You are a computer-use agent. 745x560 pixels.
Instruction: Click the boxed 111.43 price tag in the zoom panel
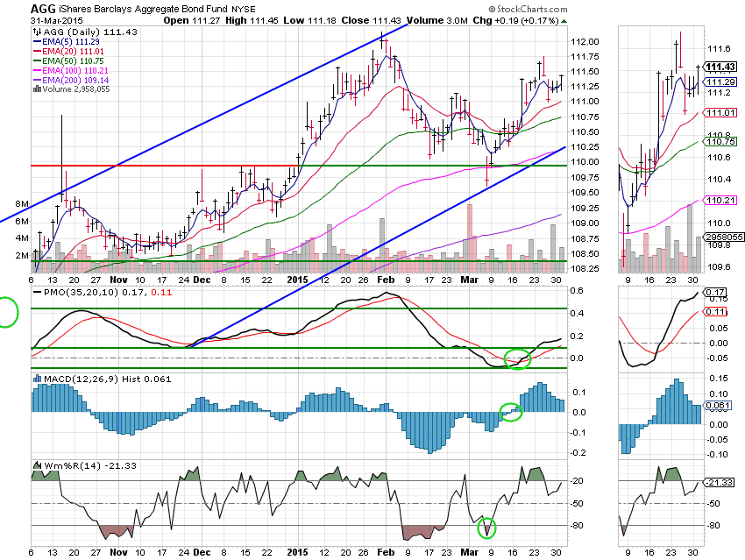pyautogui.click(x=720, y=67)
